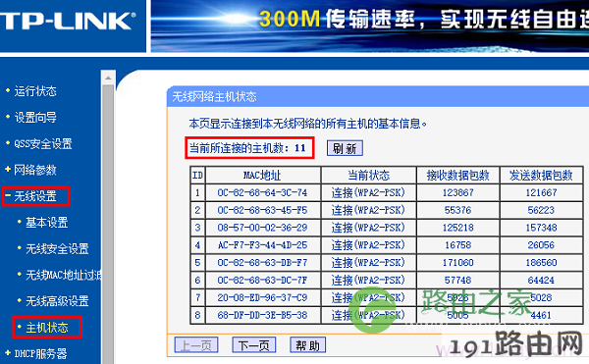Expand 网络参数 section

tap(34, 170)
